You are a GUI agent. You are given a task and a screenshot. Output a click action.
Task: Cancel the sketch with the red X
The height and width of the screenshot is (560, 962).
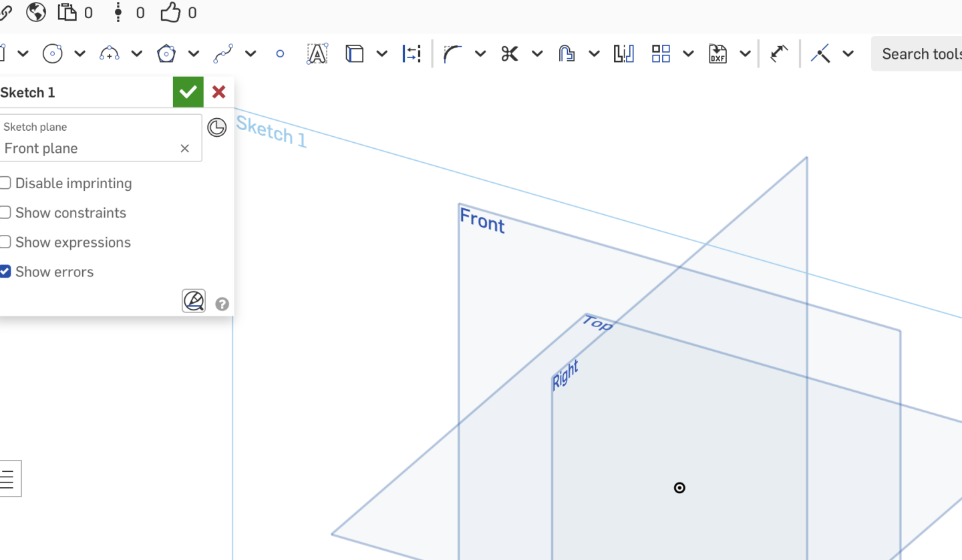click(x=218, y=91)
